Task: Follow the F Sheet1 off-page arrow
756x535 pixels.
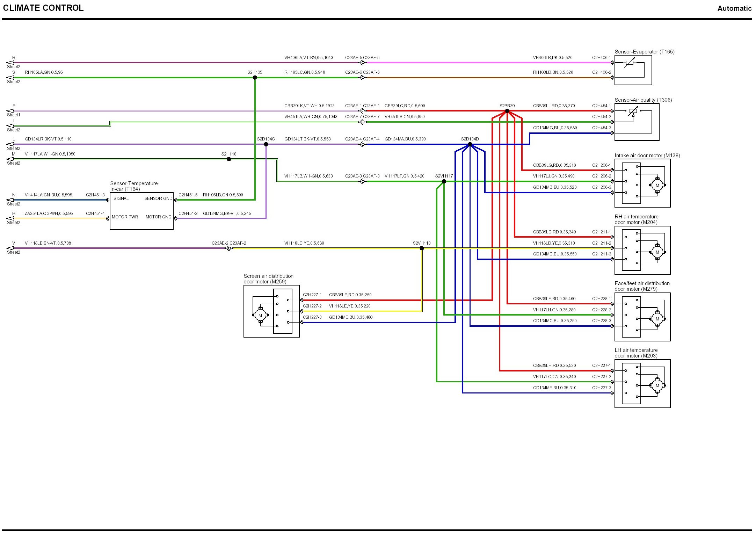Action: 10,111
